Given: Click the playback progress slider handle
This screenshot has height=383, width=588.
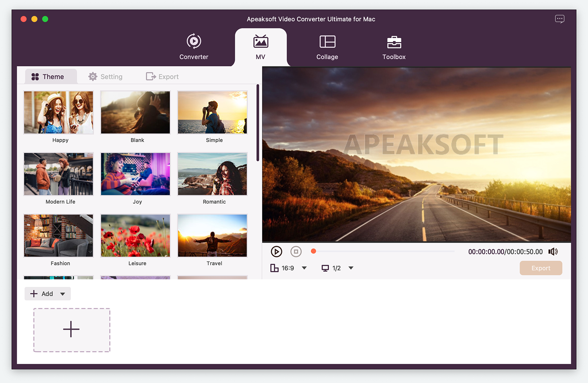Looking at the screenshot, I should point(313,251).
